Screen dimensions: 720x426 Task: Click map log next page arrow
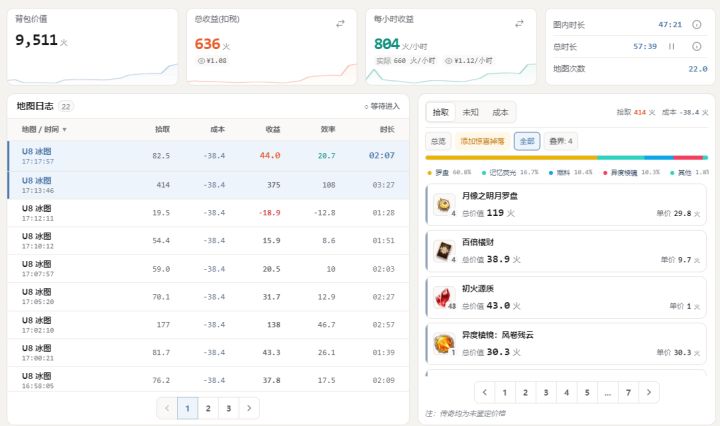[249, 408]
